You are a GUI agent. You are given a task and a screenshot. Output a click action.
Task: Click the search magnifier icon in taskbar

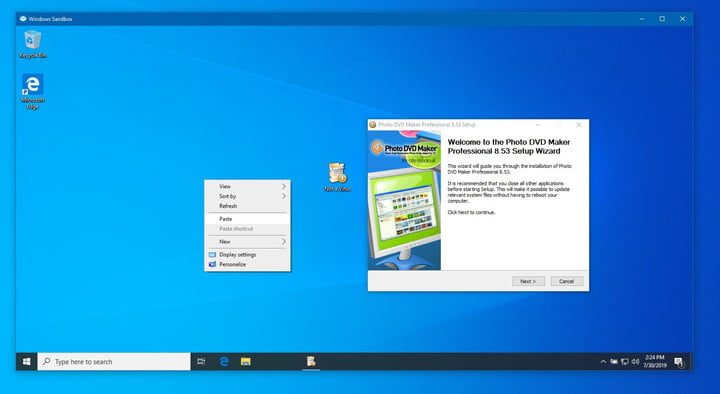click(x=46, y=361)
